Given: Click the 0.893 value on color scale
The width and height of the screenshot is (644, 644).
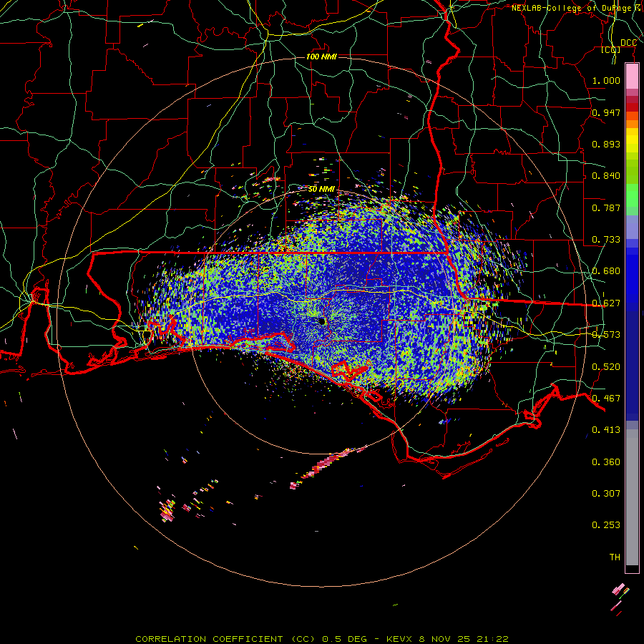Looking at the screenshot, I should 606,144.
